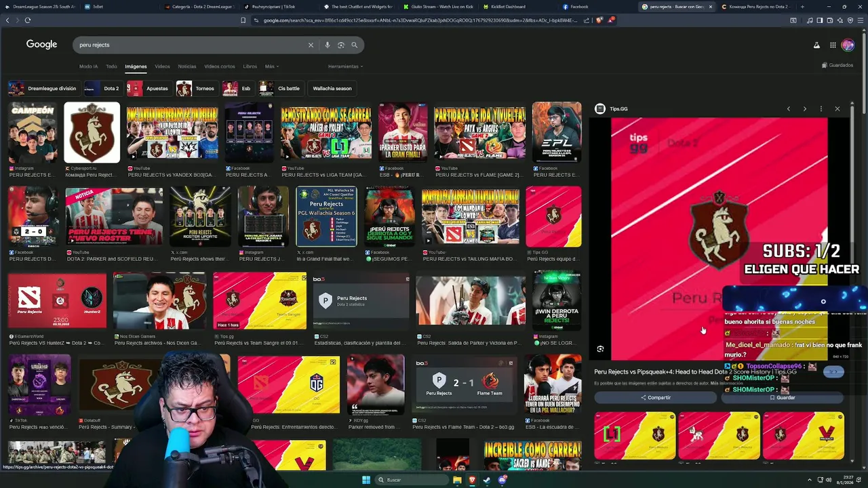The width and height of the screenshot is (868, 488).
Task: Click in the peru rejects search field
Action: [x=190, y=45]
